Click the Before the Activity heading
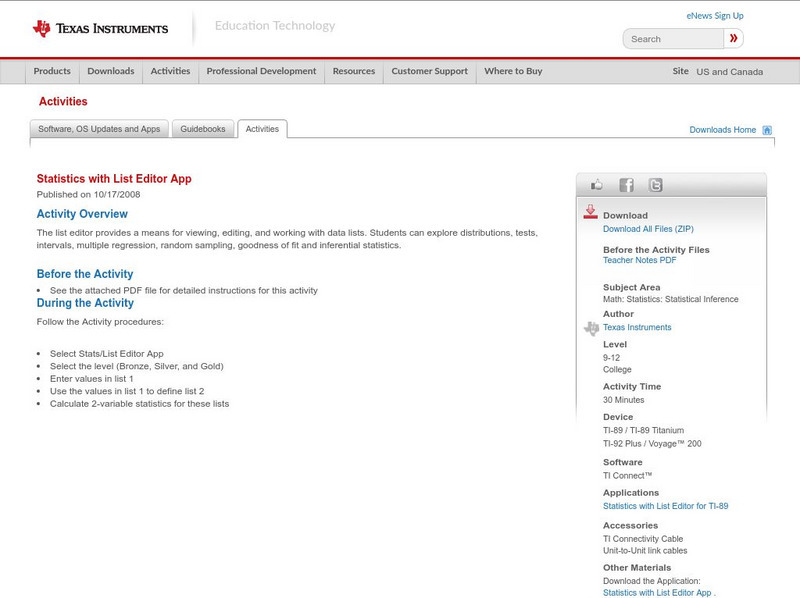800x598 pixels. coord(85,274)
